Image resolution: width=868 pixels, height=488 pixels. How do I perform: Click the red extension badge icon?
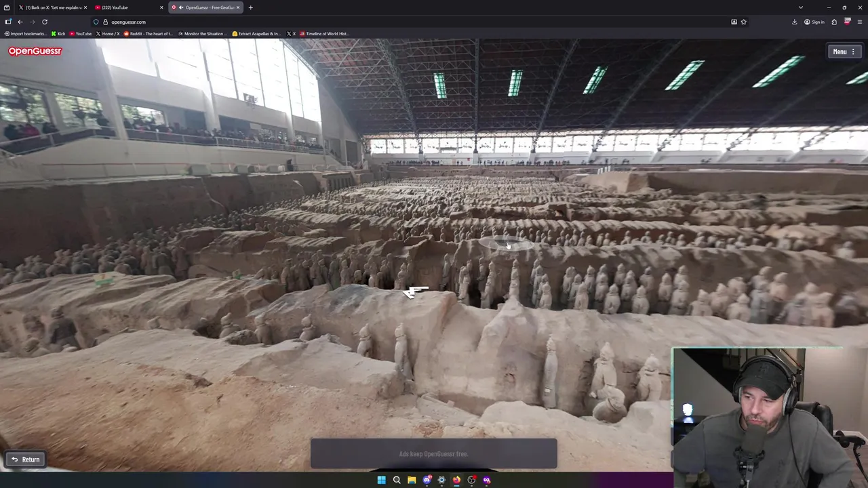point(847,22)
